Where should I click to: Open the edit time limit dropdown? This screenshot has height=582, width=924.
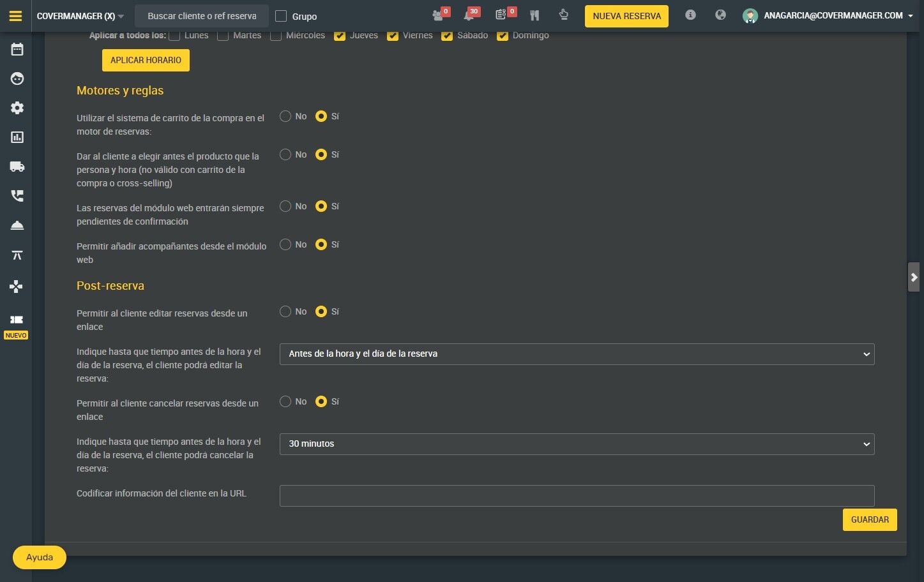point(577,354)
